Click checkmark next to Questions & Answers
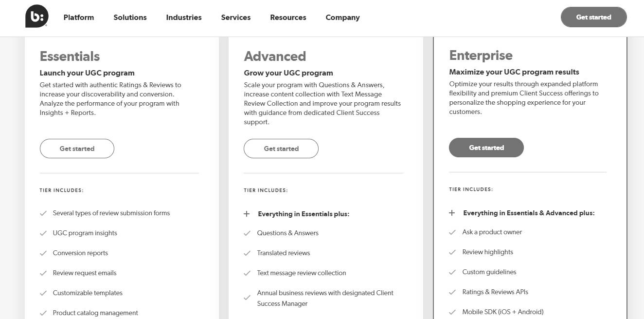The image size is (644, 319). (x=247, y=233)
